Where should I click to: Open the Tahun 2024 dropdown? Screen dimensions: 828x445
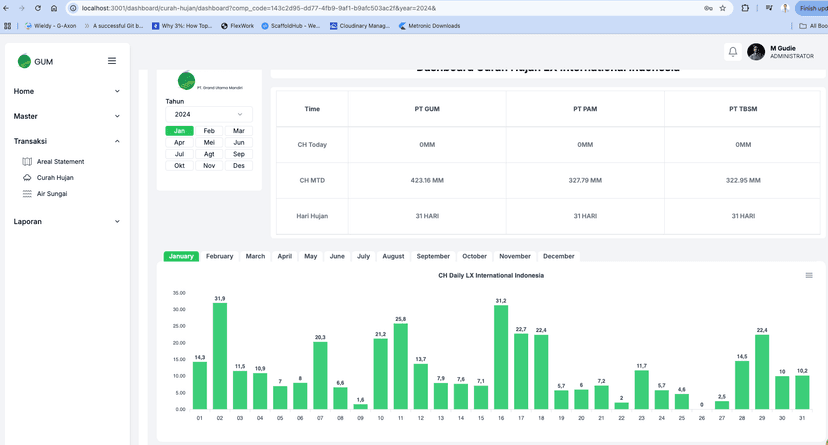pyautogui.click(x=209, y=114)
